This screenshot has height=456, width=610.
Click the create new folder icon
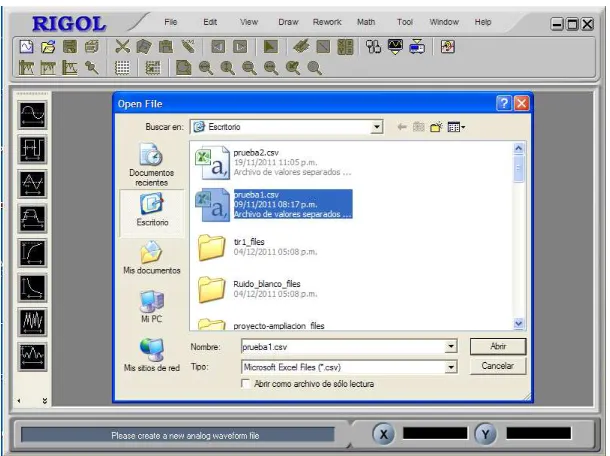436,127
